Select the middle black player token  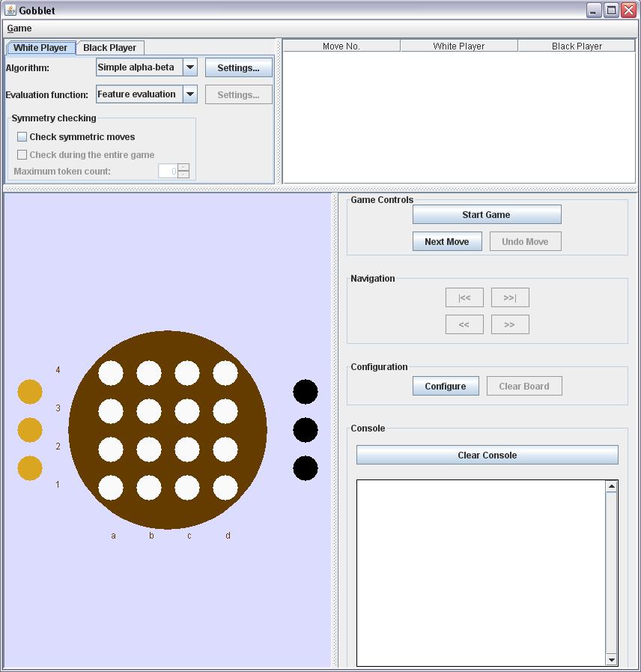tap(306, 430)
